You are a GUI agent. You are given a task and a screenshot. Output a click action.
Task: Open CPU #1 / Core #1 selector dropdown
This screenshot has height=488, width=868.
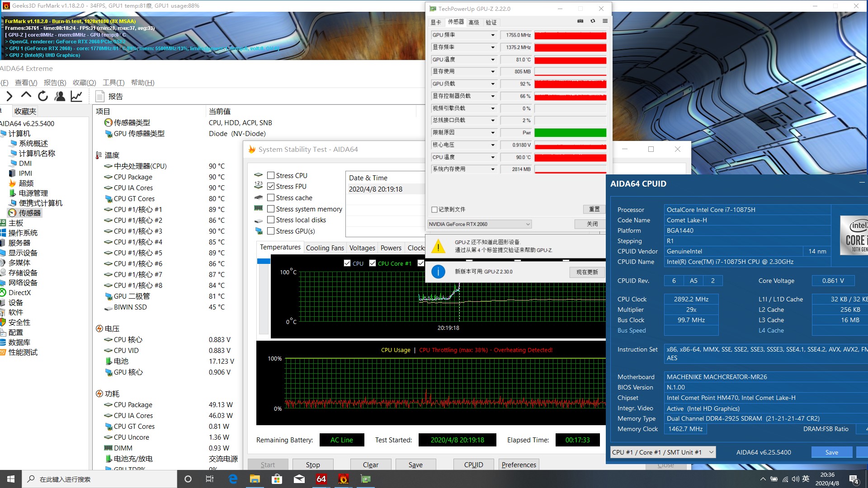pos(663,452)
